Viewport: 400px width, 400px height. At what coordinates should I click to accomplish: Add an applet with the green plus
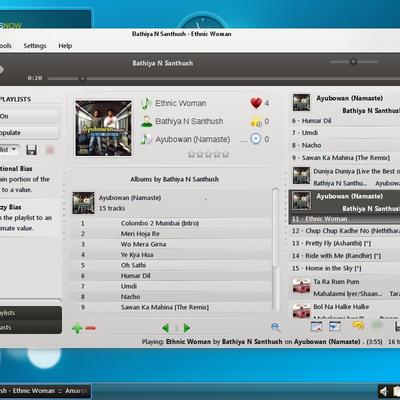pos(77,328)
